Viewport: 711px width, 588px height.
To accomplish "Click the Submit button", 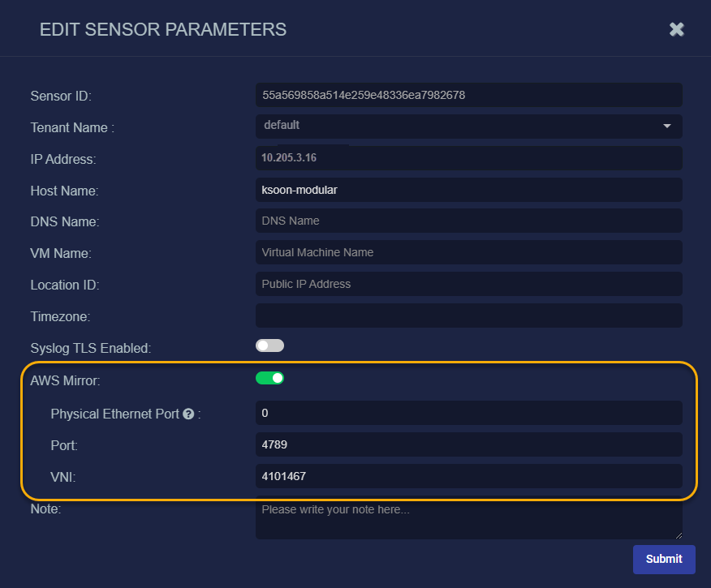I will (664, 559).
